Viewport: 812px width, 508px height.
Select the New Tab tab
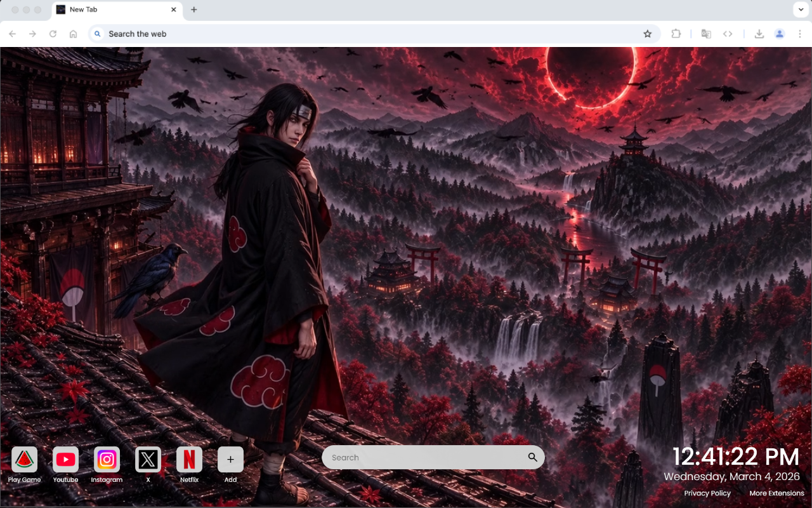[x=117, y=10]
